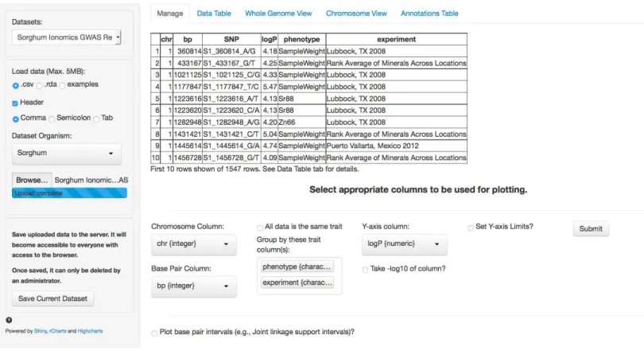Select Comma separator radio button
The image size is (644, 351).
pyautogui.click(x=16, y=119)
